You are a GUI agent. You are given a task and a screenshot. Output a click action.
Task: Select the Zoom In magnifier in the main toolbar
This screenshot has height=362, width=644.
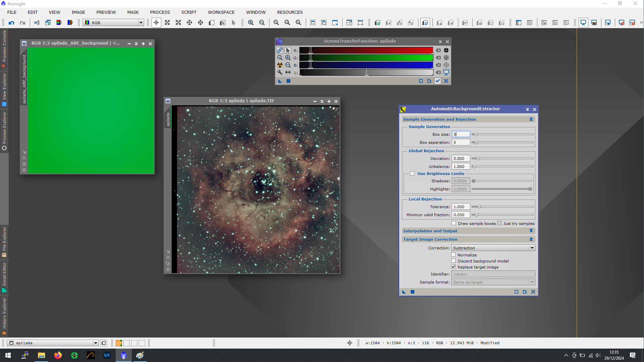(x=251, y=23)
